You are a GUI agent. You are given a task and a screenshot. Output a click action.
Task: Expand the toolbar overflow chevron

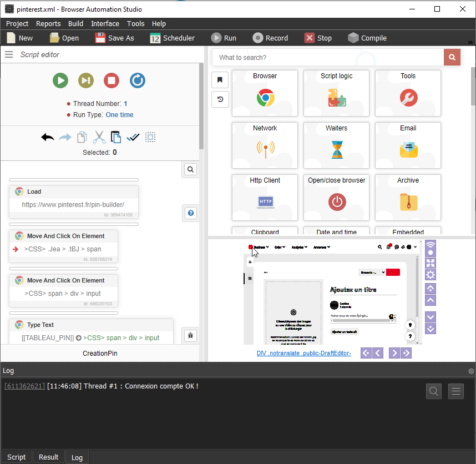pos(470,42)
